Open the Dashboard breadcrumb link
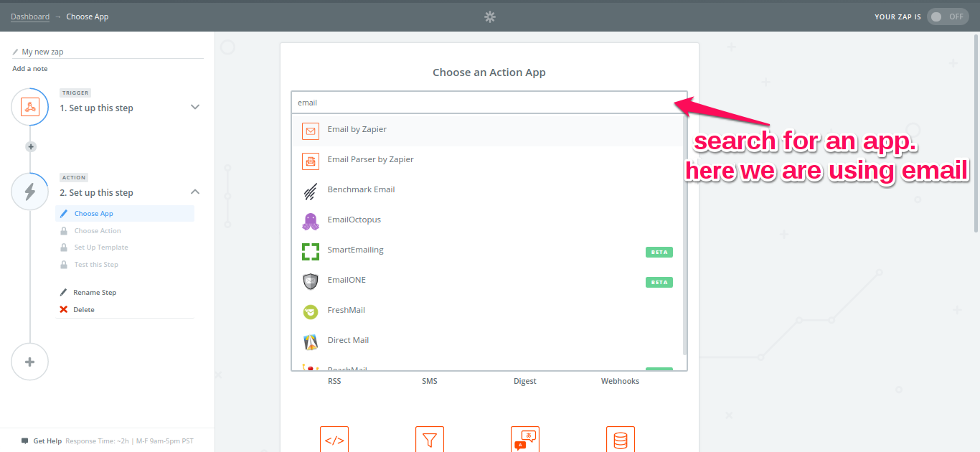The height and width of the screenshot is (452, 980). [x=30, y=17]
